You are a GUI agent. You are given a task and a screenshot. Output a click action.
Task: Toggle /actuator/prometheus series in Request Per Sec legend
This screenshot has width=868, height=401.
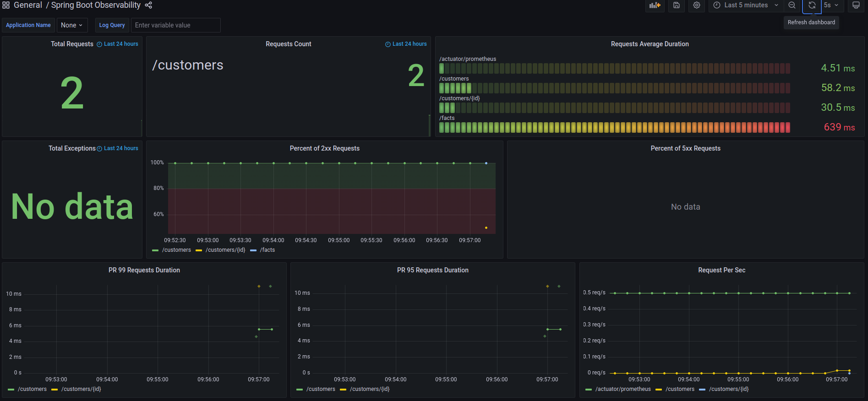tap(622, 389)
